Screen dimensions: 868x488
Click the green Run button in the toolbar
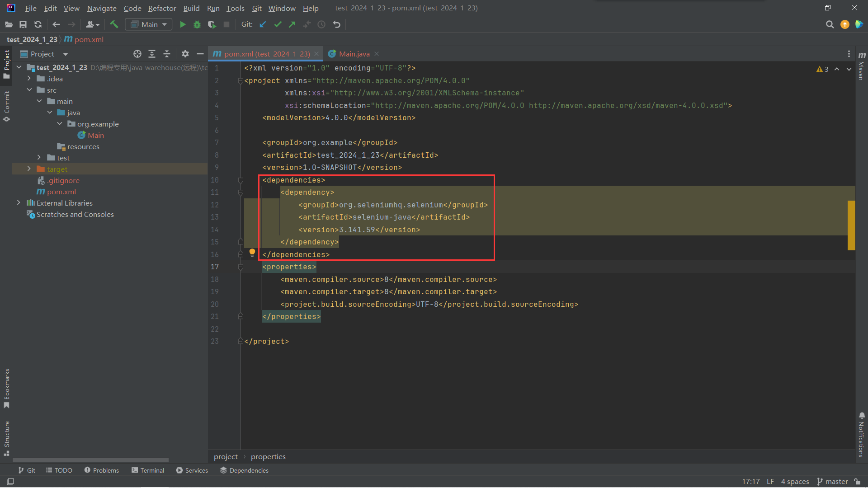(x=183, y=24)
